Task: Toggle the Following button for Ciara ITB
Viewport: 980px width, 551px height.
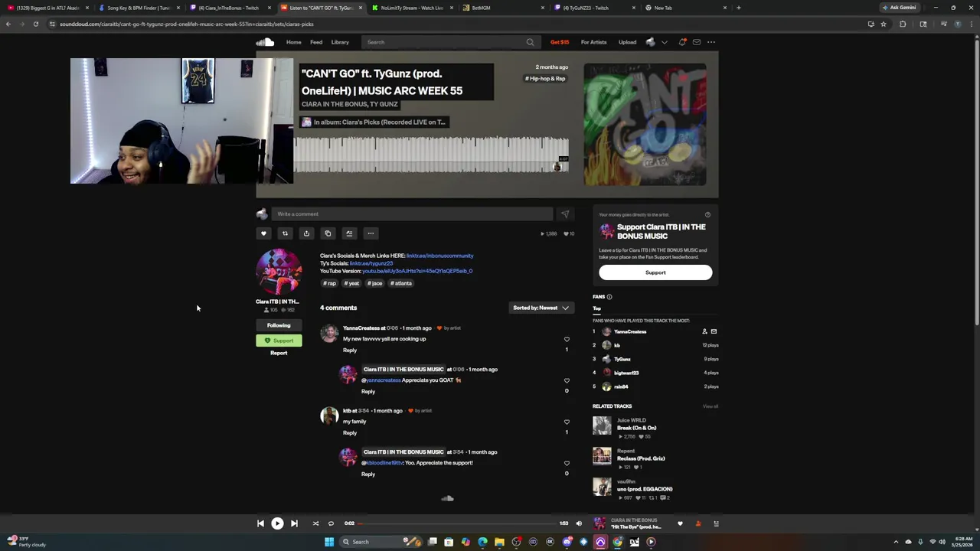Action: (x=279, y=325)
